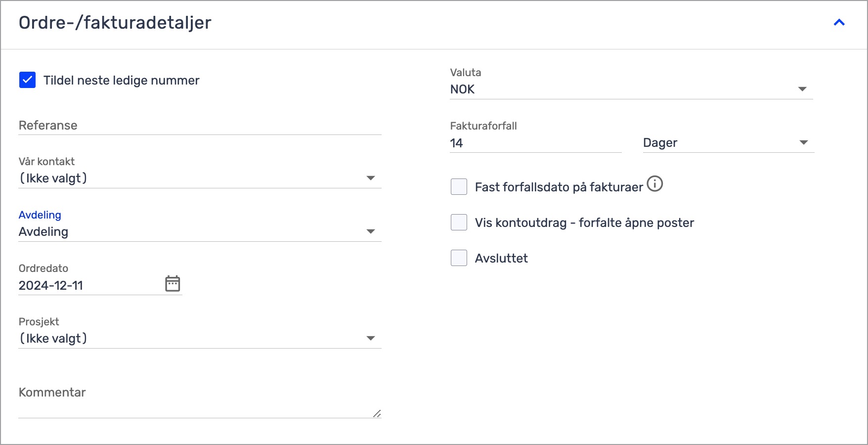The height and width of the screenshot is (445, 868).
Task: Click the Valuta field label
Action: tap(466, 73)
